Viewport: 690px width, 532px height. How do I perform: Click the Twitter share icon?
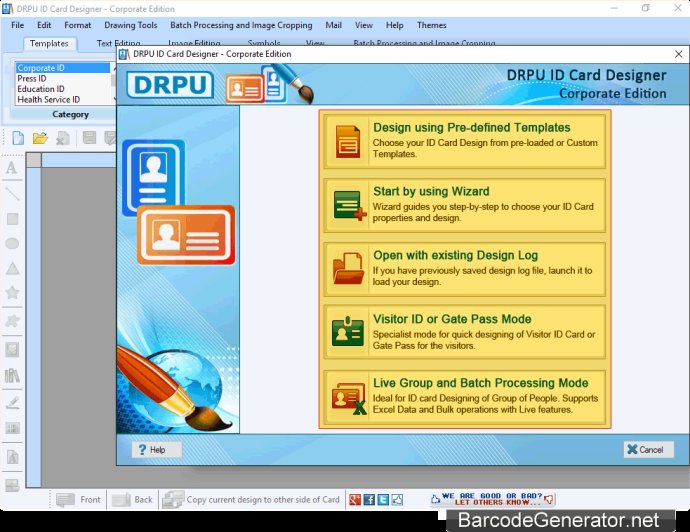383,499
